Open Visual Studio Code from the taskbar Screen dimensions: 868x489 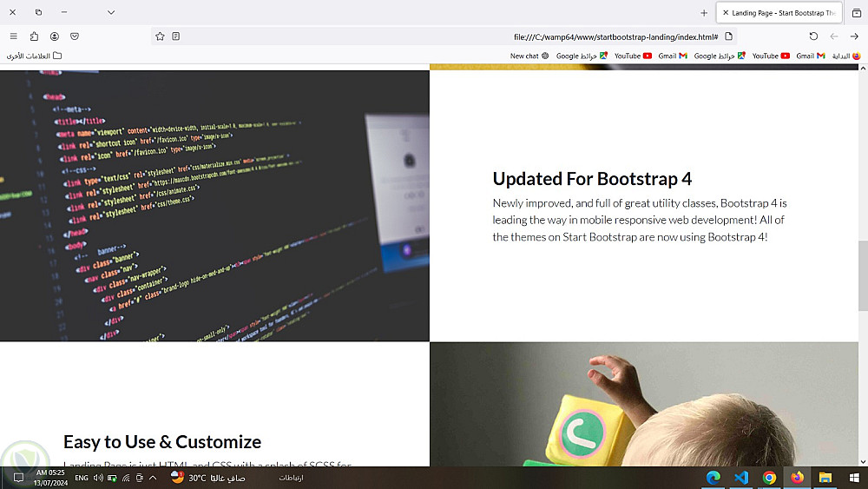[741, 478]
